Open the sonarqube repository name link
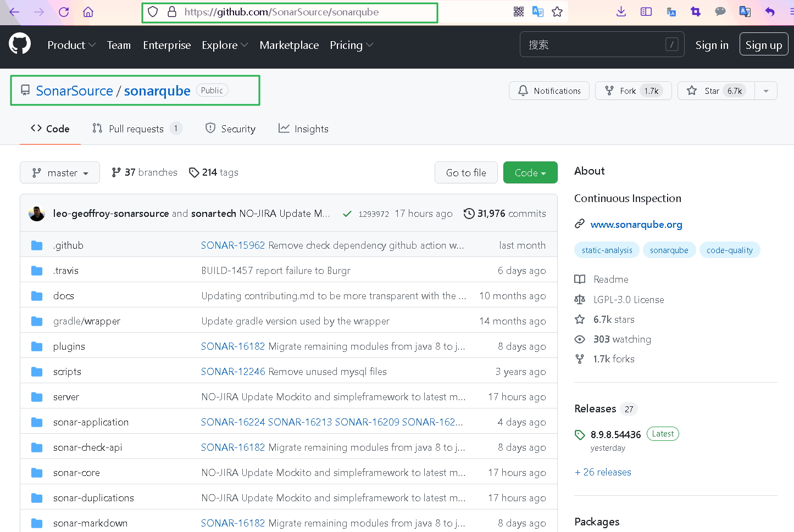Viewport: 794px width, 532px height. coord(157,91)
